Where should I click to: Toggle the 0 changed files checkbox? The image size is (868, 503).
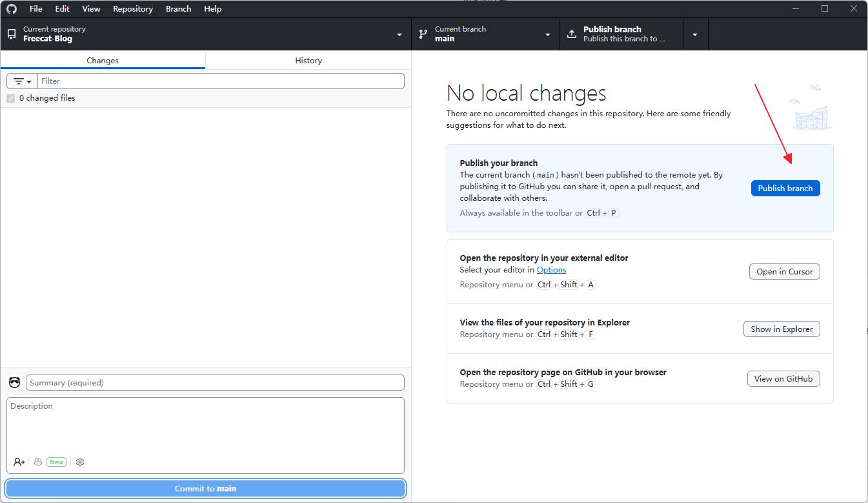click(11, 98)
